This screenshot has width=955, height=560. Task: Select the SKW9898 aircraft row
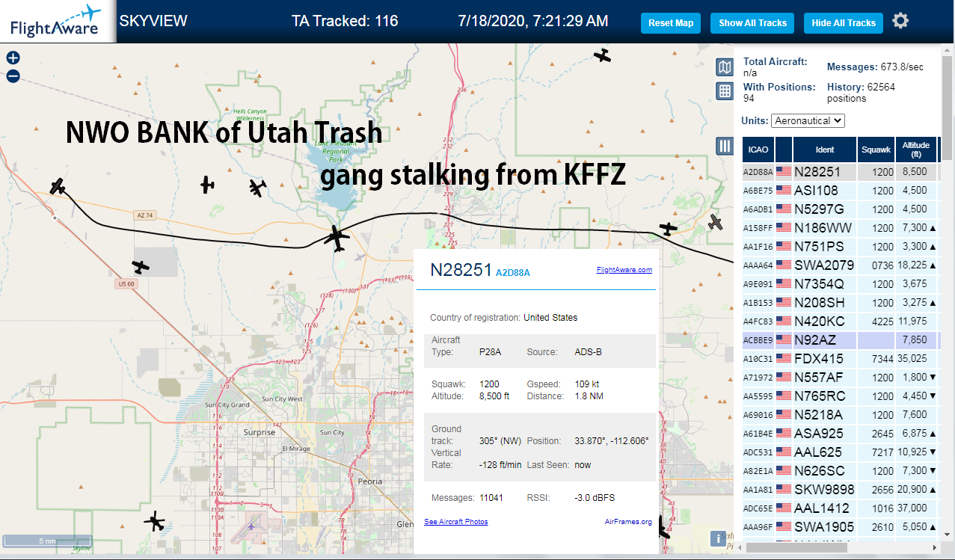[x=841, y=489]
